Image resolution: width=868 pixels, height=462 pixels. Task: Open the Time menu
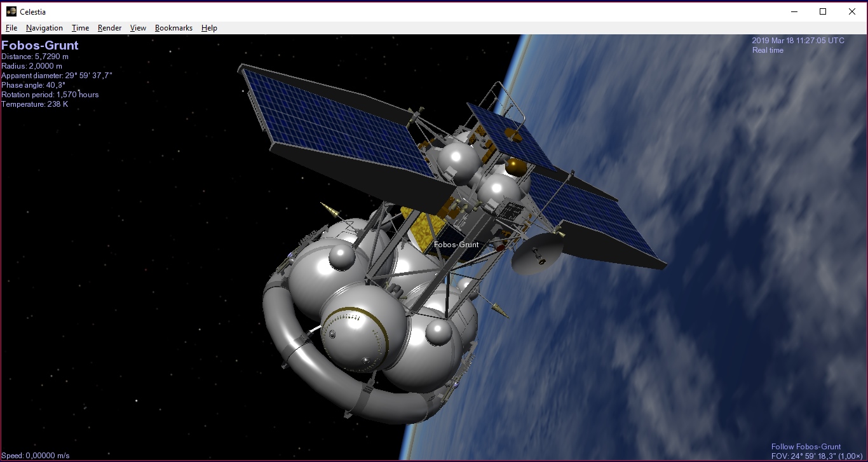pos(80,28)
